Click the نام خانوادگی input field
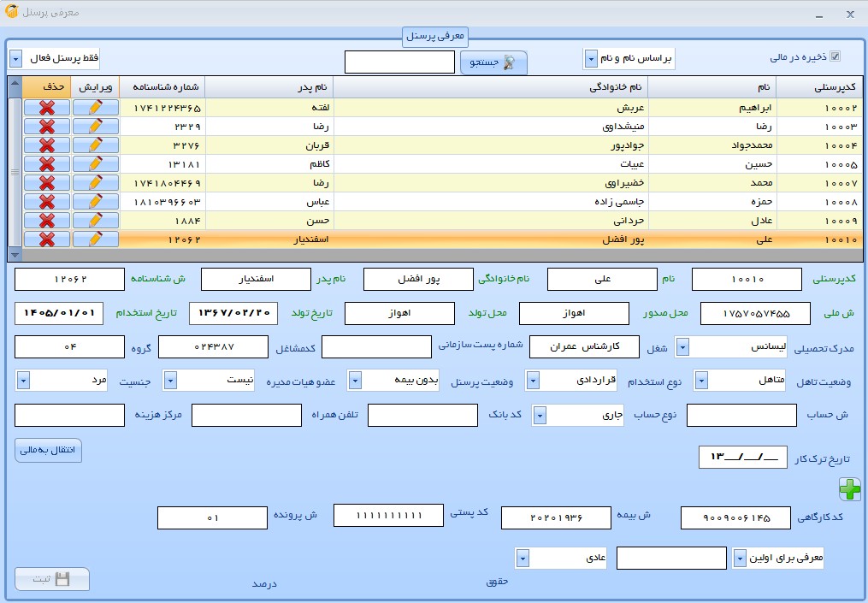Screen dimensions: 868x603 pyautogui.click(x=418, y=280)
